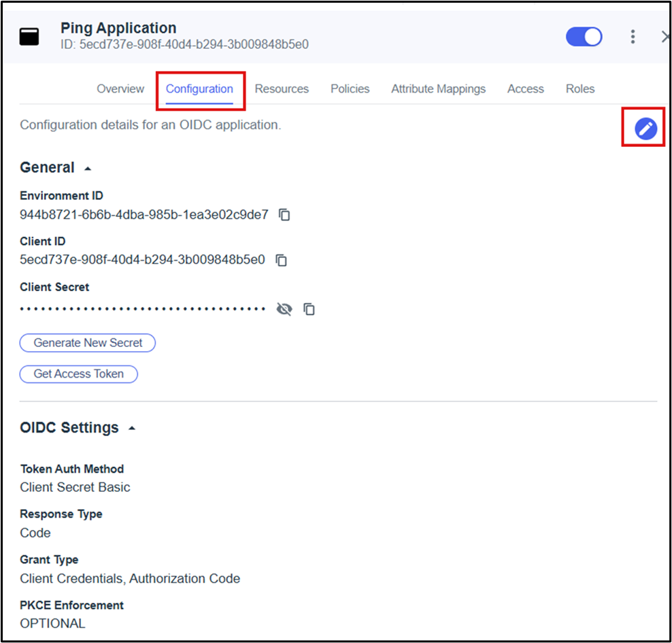
Task: Click Generate New Secret button
Action: 88,343
